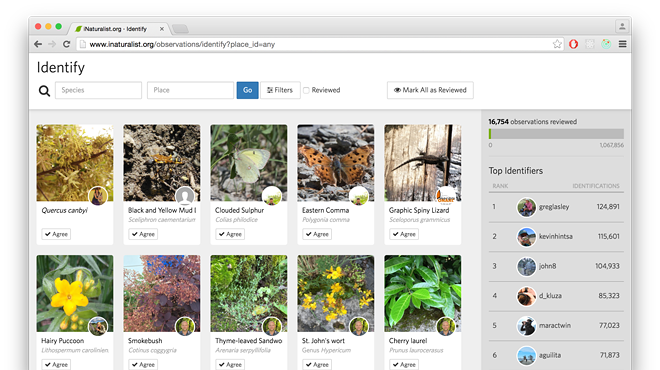Bookmark the page with the star icon

[x=557, y=44]
